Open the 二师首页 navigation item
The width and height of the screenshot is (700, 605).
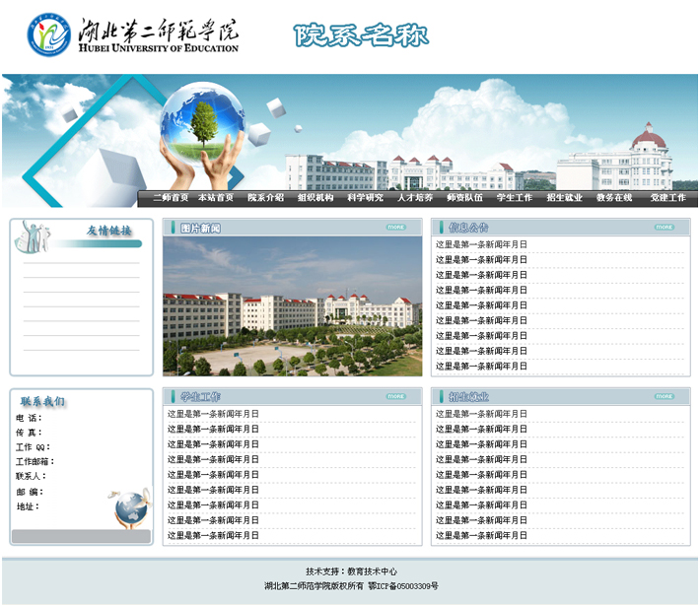(170, 198)
